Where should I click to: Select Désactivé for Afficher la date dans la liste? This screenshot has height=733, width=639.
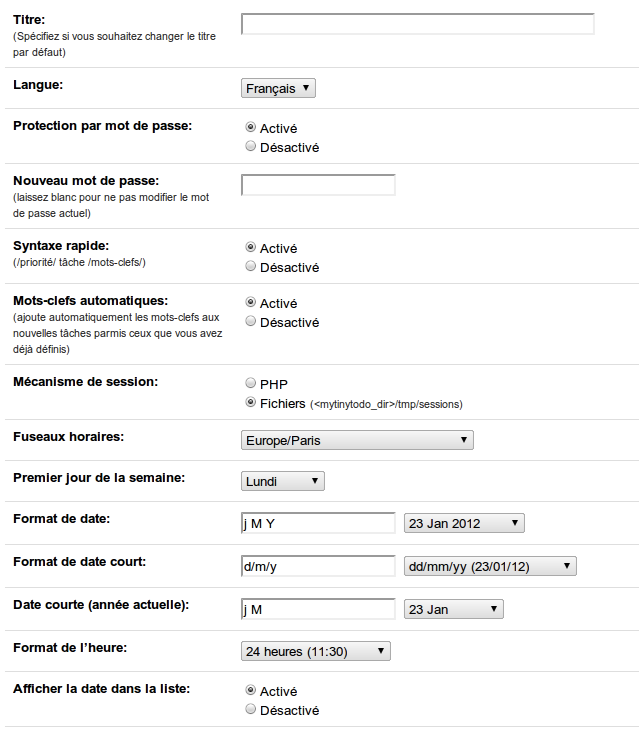[x=251, y=710]
